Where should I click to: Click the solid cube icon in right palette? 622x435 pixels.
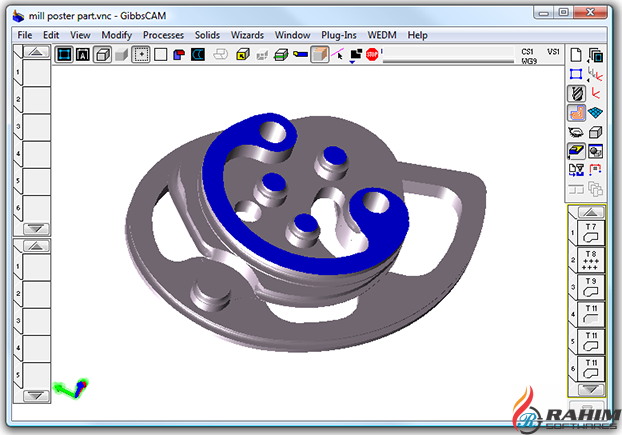[x=596, y=132]
